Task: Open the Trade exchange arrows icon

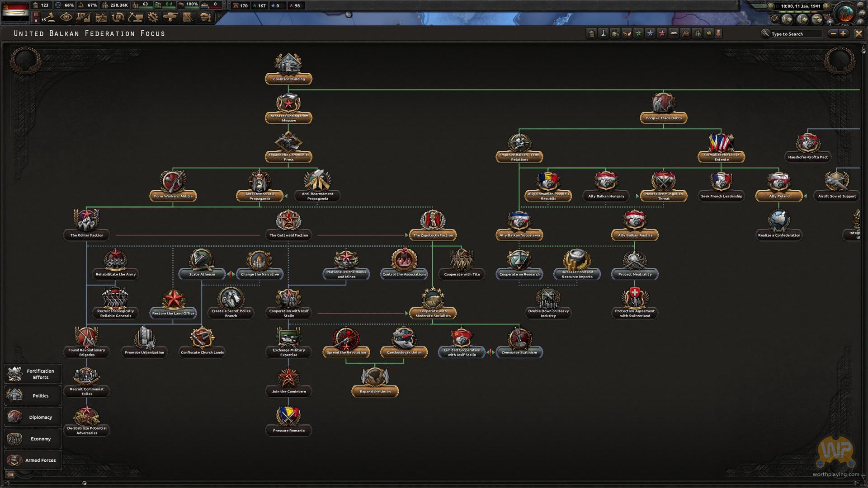Action: 118,18
